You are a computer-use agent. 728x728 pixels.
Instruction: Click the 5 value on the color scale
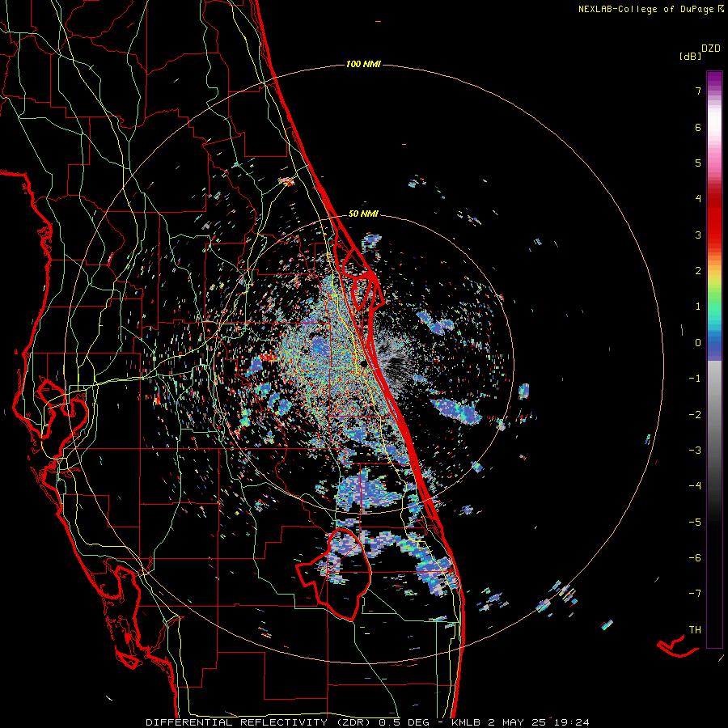pos(698,163)
